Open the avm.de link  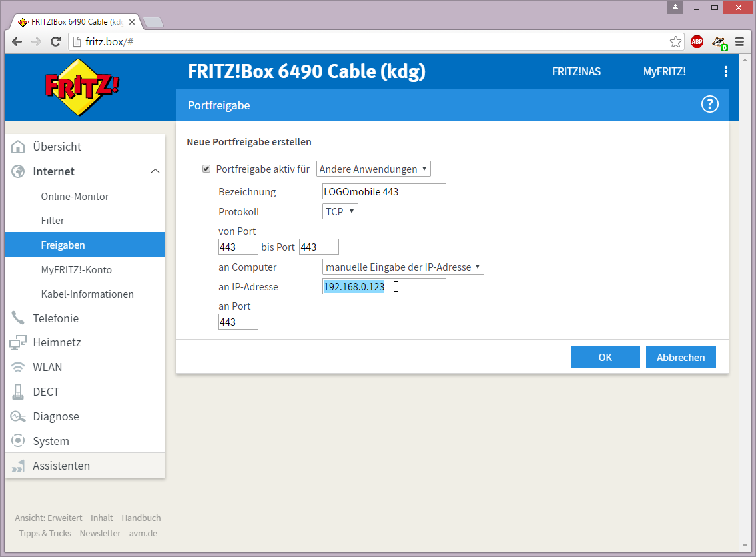[143, 534]
